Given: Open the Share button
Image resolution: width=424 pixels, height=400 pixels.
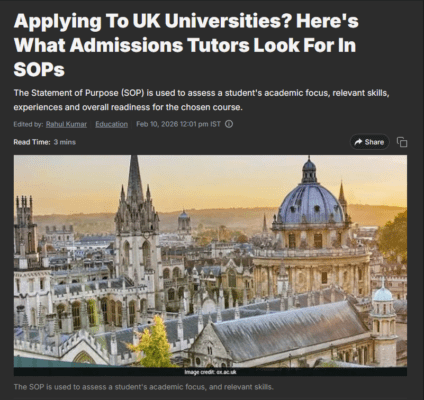Looking at the screenshot, I should [369, 142].
